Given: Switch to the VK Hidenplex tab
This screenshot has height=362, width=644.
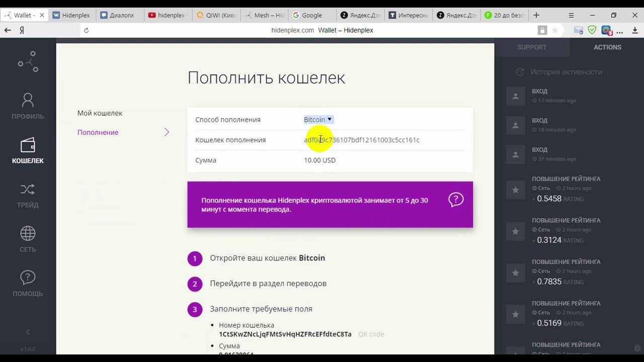Looking at the screenshot, I should (x=71, y=15).
